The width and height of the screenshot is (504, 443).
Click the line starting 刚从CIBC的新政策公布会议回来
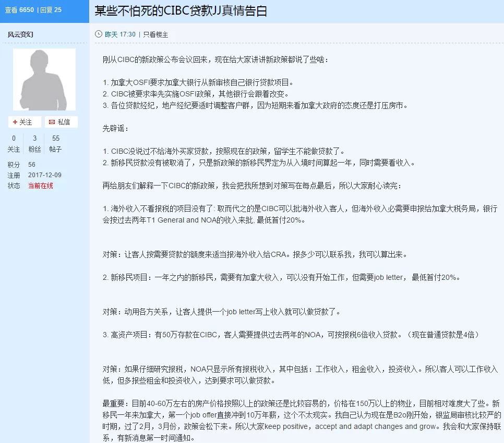(215, 60)
